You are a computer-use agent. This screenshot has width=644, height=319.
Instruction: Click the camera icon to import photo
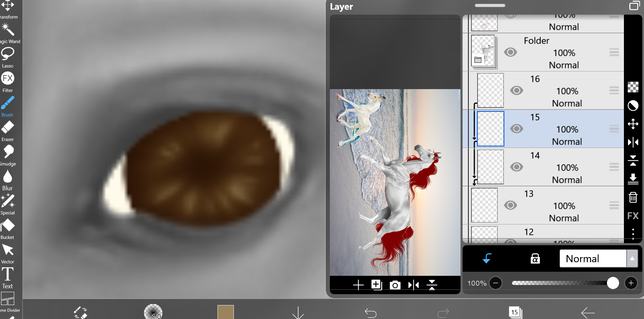click(395, 285)
